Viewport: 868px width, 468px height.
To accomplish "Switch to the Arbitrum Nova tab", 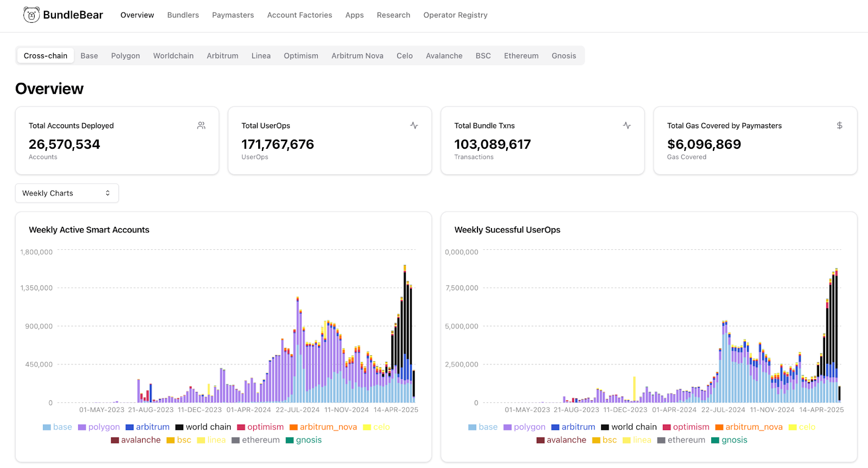I will (358, 56).
